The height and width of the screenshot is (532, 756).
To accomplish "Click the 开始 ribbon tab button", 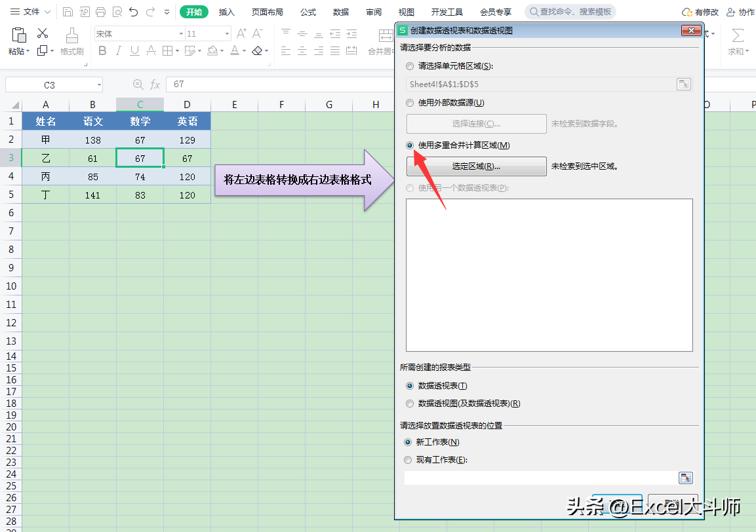I will tap(194, 12).
